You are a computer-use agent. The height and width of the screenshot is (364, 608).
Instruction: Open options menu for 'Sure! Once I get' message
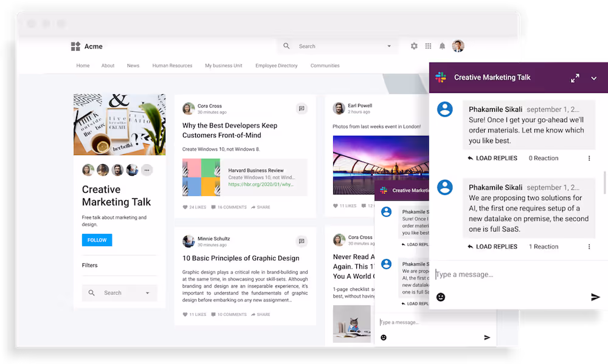(x=589, y=158)
